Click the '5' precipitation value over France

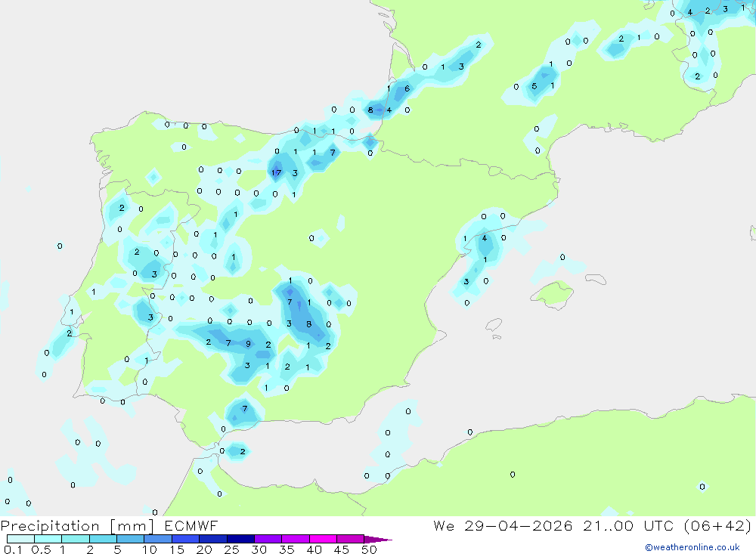[x=534, y=86]
